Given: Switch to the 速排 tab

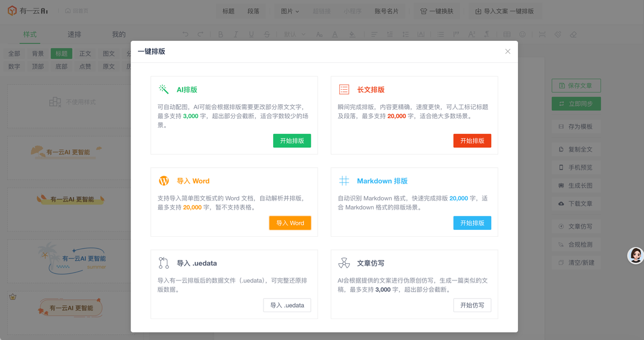Looking at the screenshot, I should pyautogui.click(x=75, y=34).
